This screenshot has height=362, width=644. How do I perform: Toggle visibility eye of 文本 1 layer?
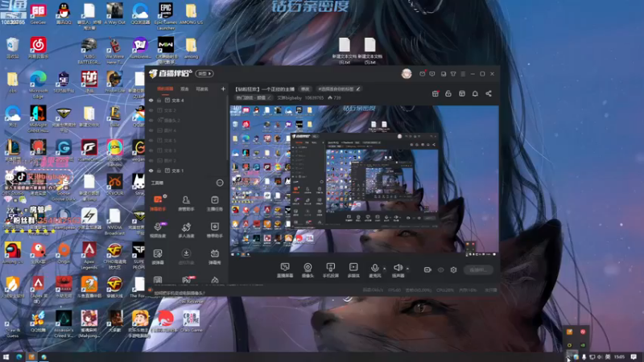click(151, 171)
